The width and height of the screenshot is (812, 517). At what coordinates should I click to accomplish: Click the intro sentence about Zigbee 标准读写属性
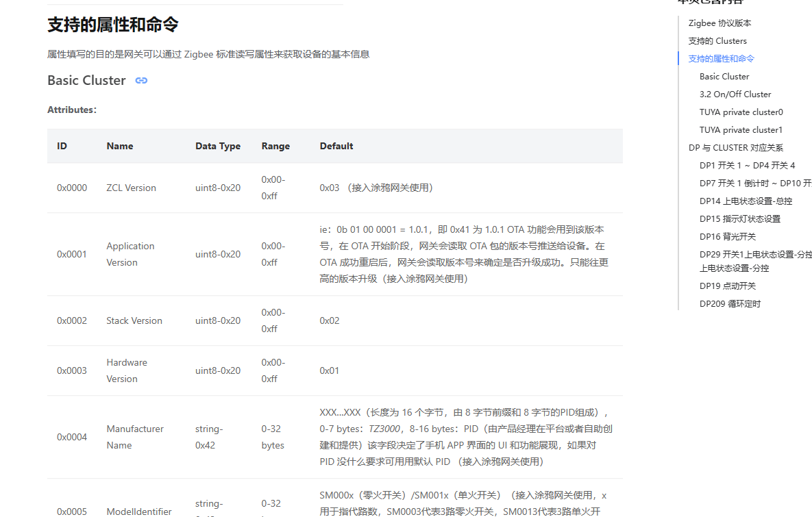[208, 54]
